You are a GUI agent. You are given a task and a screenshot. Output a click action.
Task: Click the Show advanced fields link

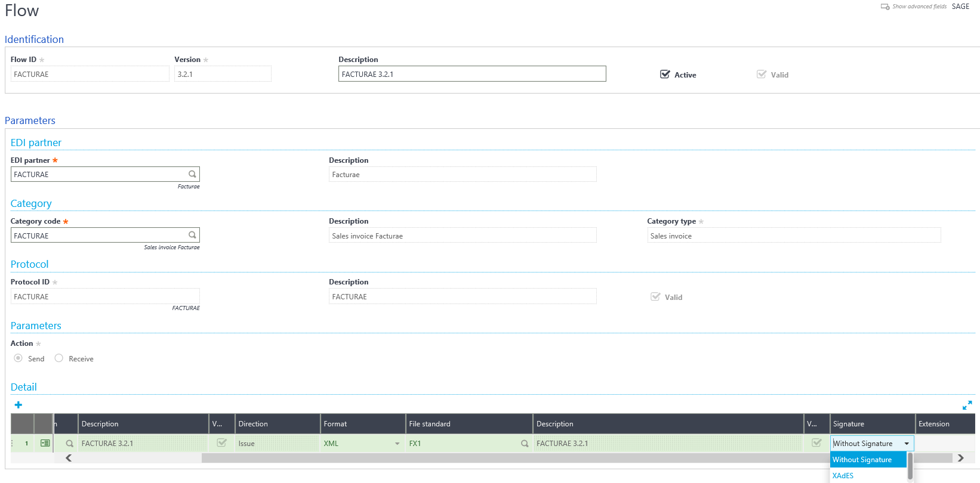pyautogui.click(x=919, y=7)
